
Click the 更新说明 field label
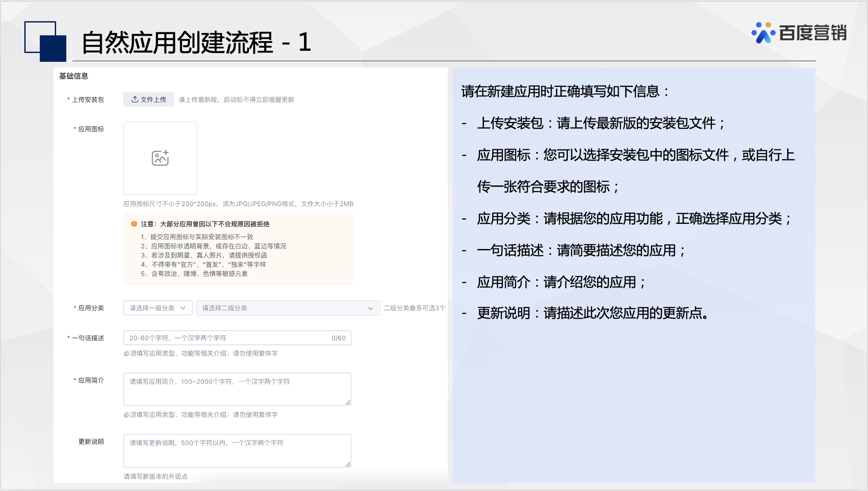(x=91, y=442)
